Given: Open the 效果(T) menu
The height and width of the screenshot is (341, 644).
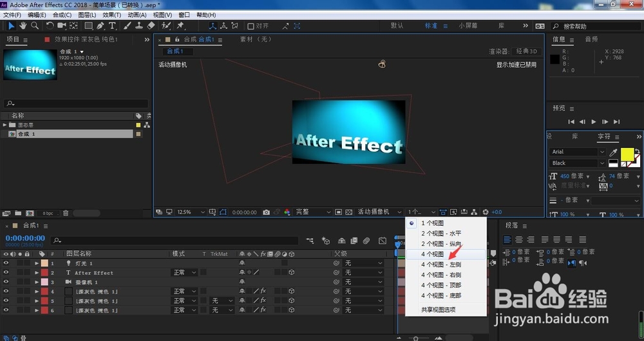Looking at the screenshot, I should (111, 15).
